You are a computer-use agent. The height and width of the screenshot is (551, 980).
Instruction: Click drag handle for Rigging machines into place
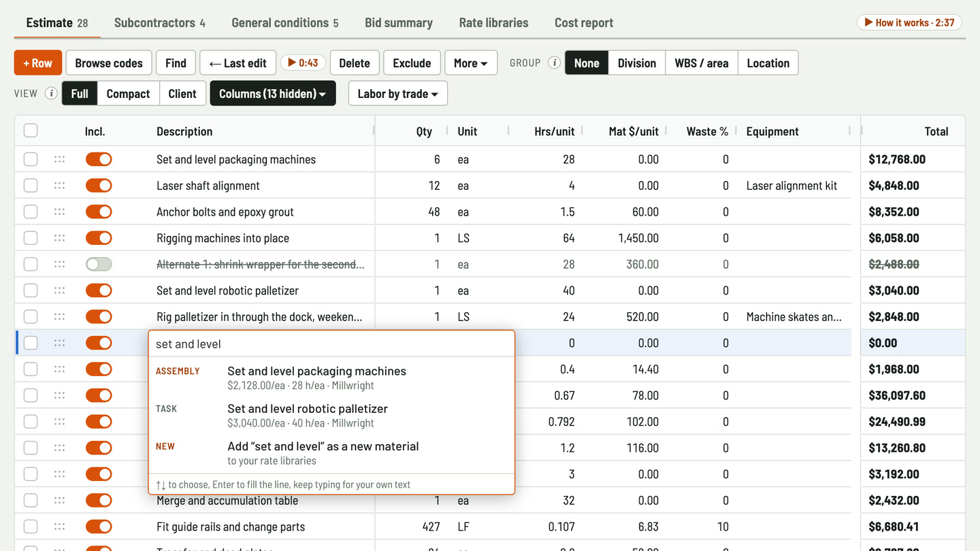click(x=59, y=238)
